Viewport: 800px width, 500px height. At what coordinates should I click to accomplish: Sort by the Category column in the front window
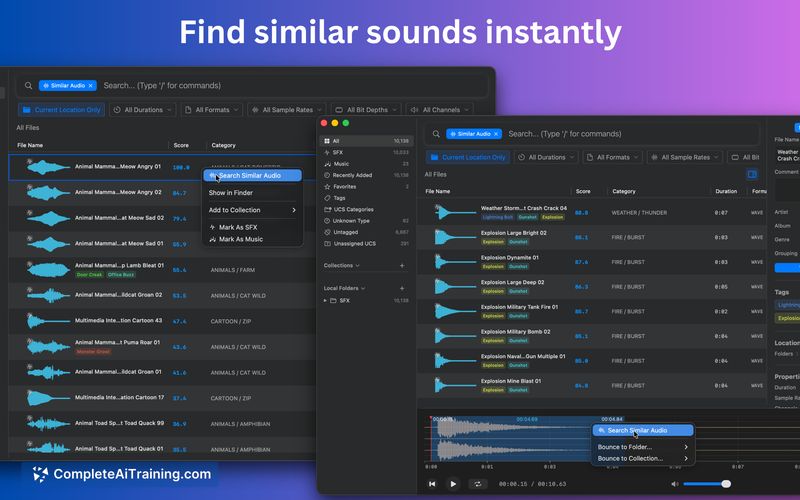tap(623, 191)
